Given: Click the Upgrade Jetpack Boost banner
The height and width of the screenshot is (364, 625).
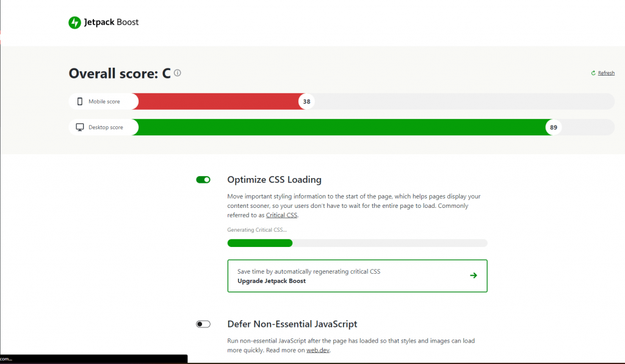Looking at the screenshot, I should [x=357, y=276].
